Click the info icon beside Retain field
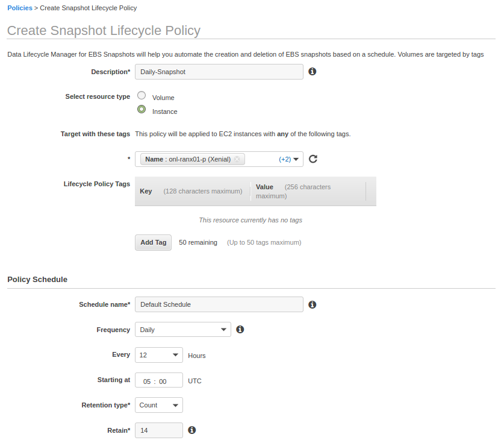504x446 pixels. (192, 430)
